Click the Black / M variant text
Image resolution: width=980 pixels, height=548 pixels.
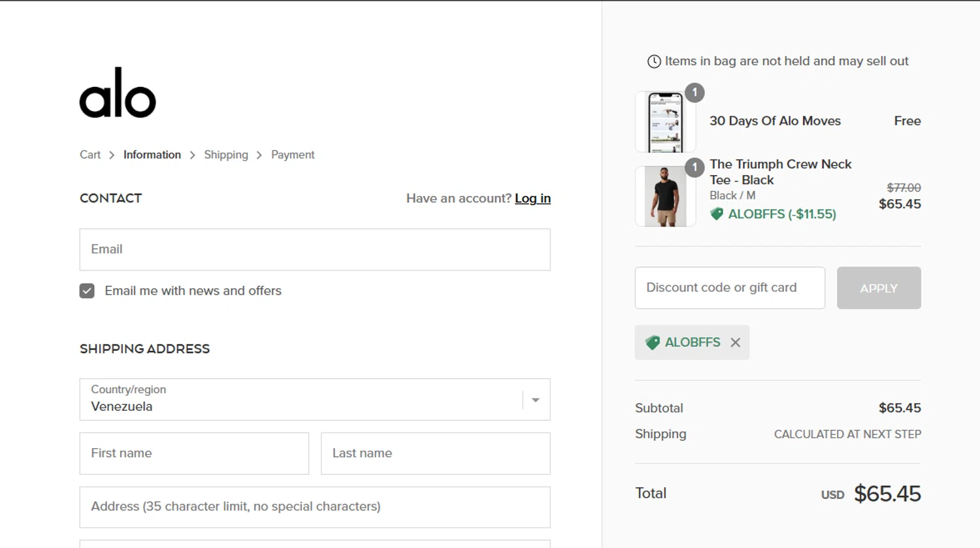coord(732,195)
